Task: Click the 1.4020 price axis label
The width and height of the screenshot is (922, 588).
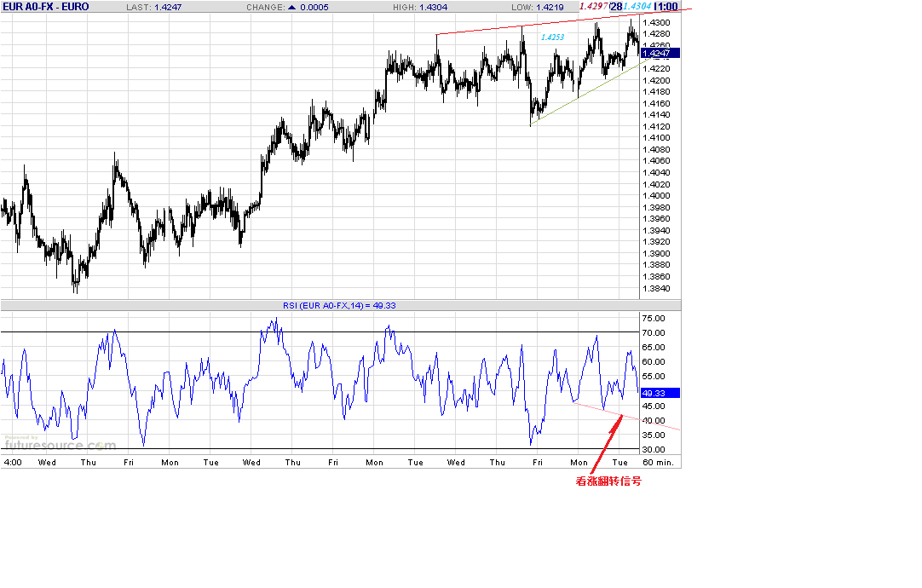Action: [x=656, y=184]
